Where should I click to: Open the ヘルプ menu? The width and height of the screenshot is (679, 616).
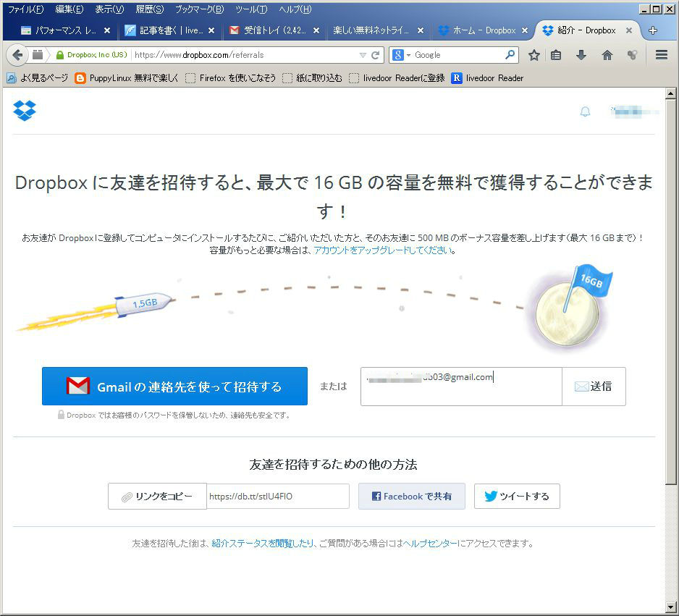click(x=295, y=9)
